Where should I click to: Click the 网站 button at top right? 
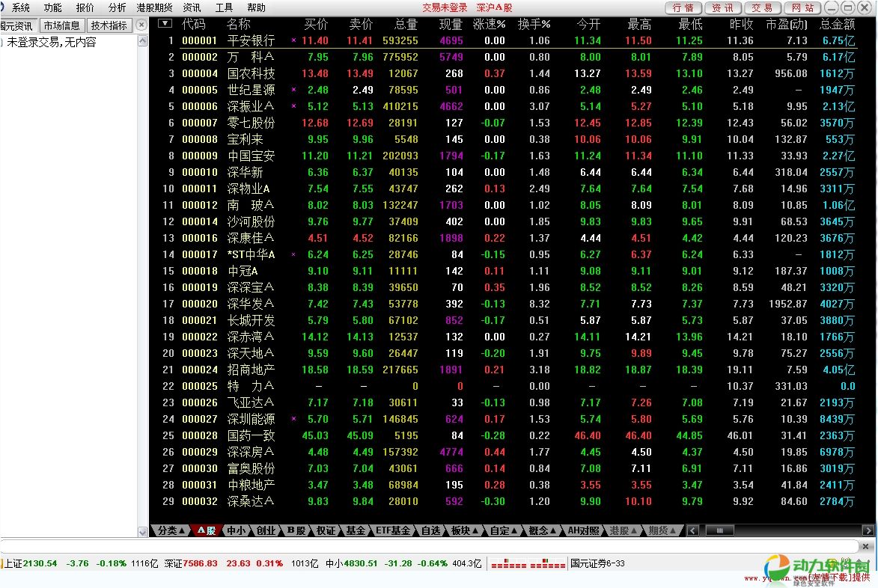coord(802,7)
